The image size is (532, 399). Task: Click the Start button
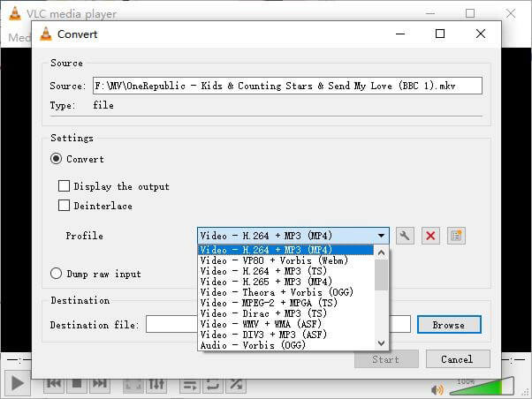[x=386, y=359]
